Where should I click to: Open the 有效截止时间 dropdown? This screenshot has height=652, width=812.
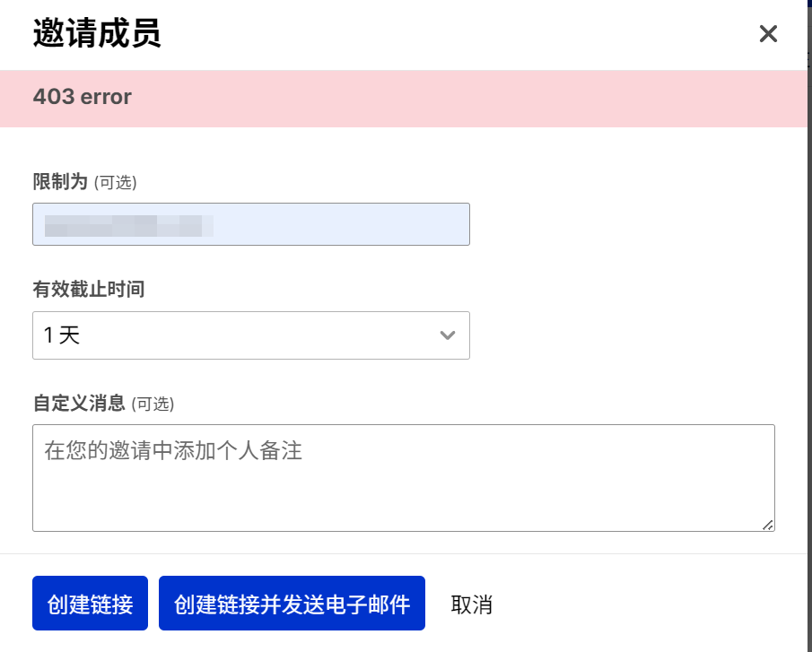[x=251, y=335]
